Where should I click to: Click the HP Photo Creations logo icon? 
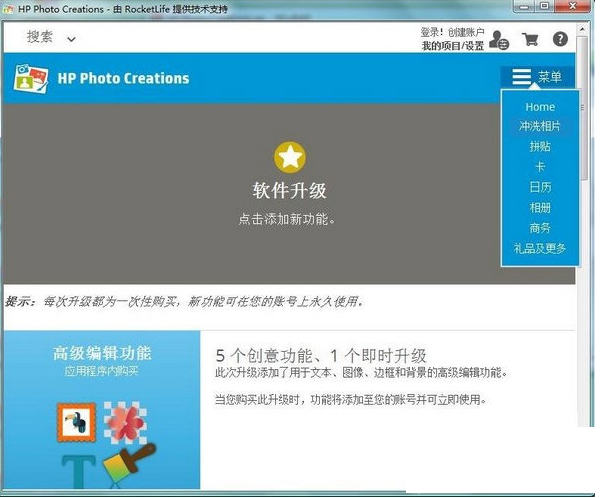point(31,78)
